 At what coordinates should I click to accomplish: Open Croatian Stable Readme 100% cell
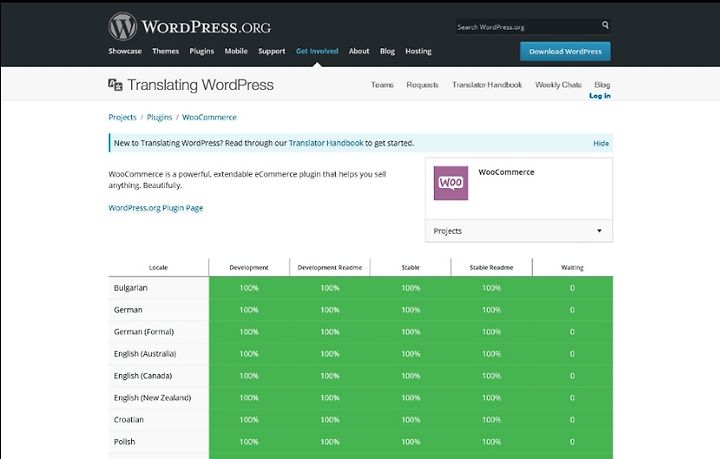[491, 420]
